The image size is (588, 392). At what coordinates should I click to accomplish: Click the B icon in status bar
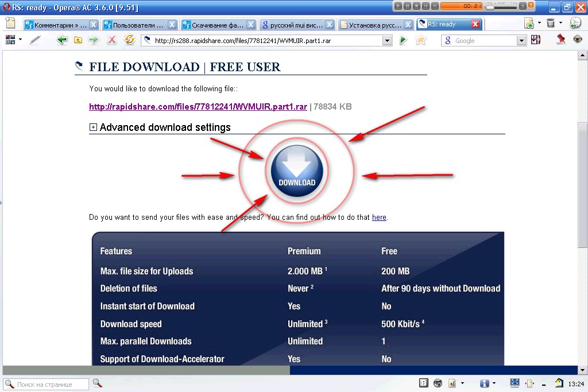[423, 383]
